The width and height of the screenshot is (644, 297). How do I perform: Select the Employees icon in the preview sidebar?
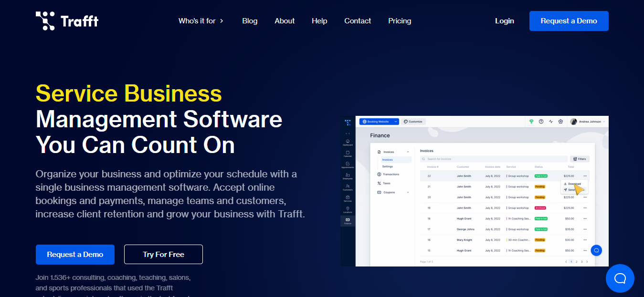point(348,176)
